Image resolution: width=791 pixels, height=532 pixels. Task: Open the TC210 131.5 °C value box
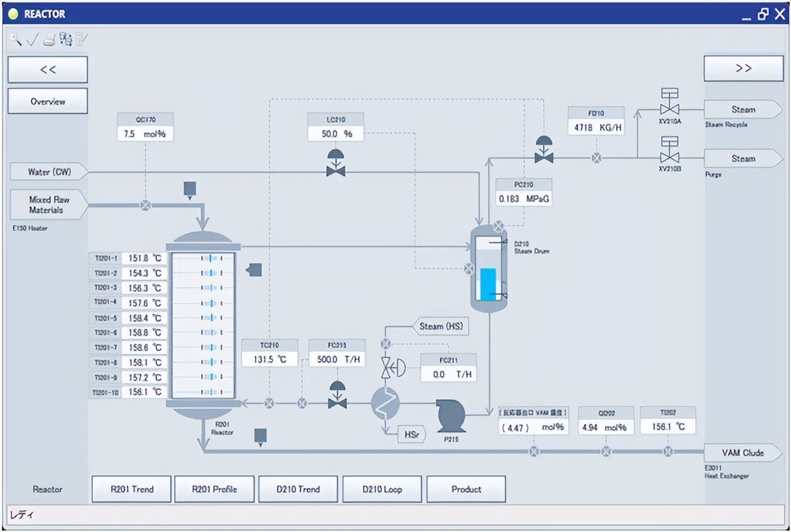point(270,359)
